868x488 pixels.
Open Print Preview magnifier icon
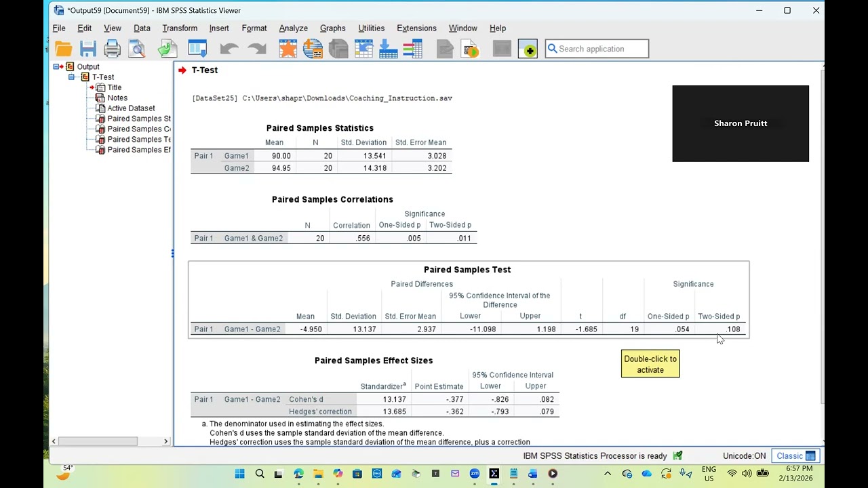pos(137,49)
